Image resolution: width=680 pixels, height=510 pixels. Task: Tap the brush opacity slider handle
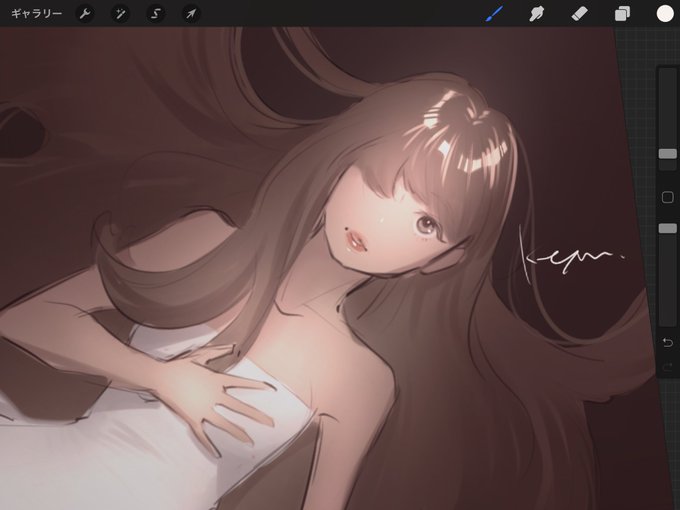tap(667, 229)
